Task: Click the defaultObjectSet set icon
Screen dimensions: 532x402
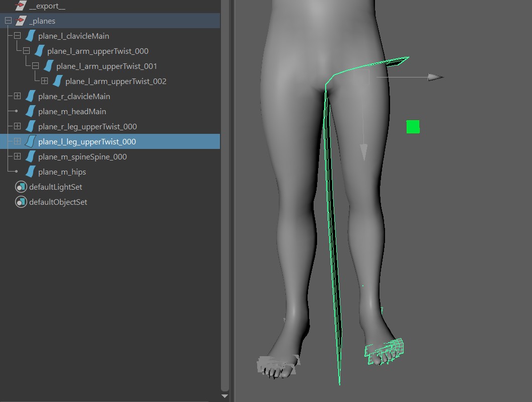Action: 21,202
